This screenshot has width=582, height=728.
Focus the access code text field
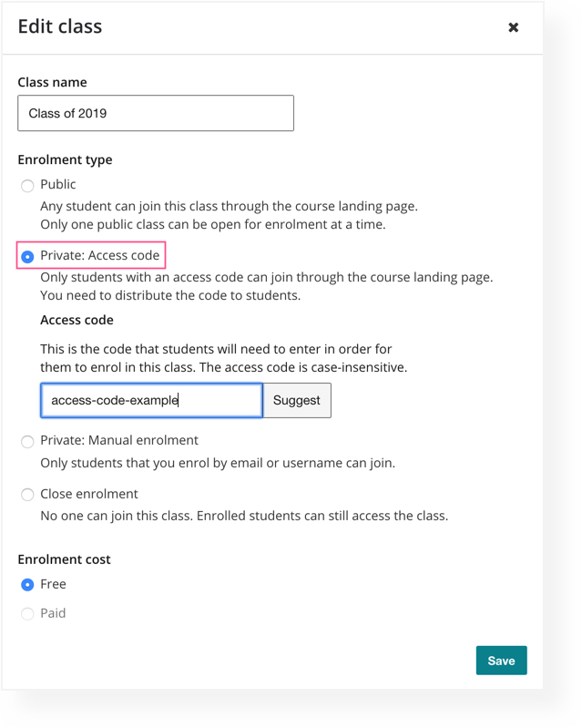coord(151,400)
